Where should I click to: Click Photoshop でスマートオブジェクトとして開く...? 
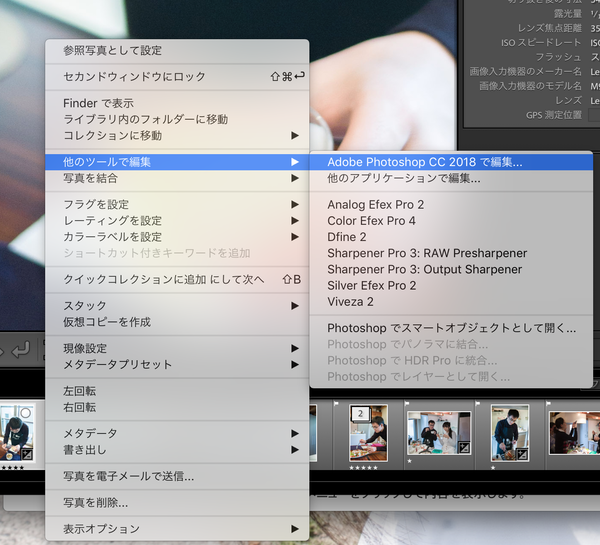(451, 328)
